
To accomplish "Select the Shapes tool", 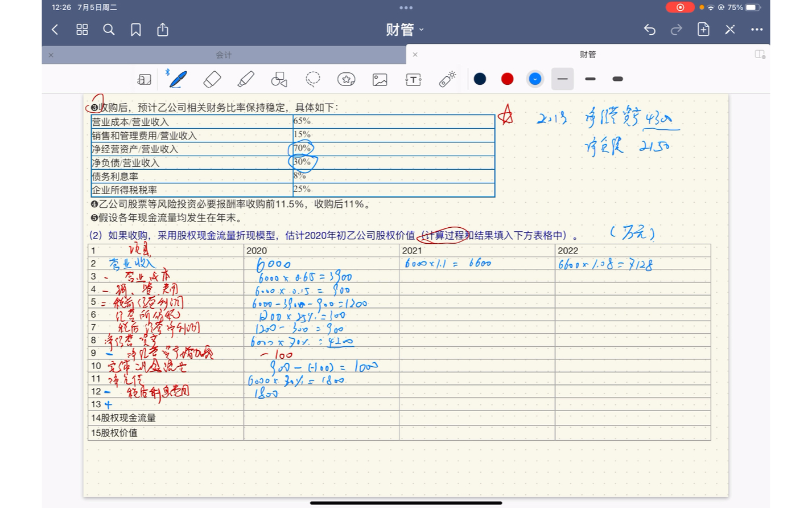I will click(279, 79).
